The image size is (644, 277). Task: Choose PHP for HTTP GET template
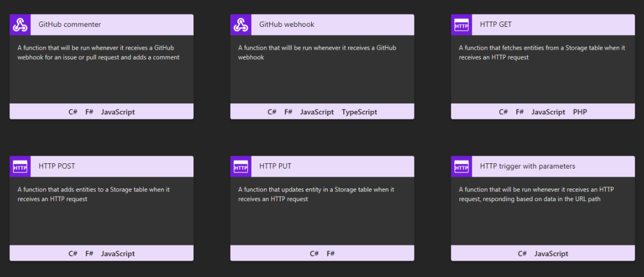point(580,112)
